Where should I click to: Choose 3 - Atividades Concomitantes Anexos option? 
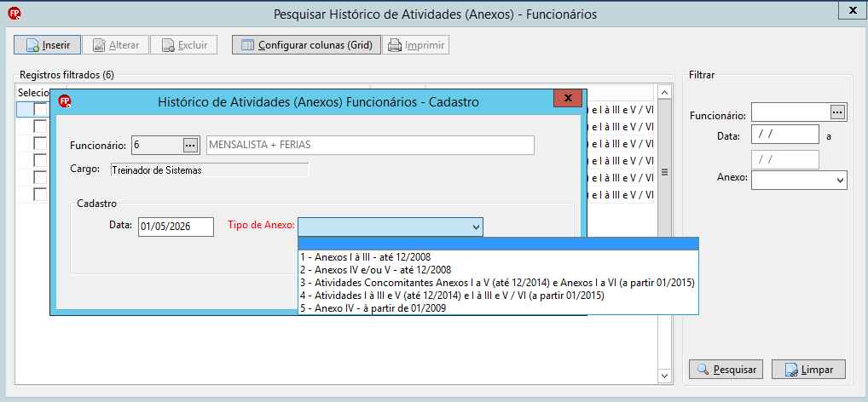pos(498,283)
